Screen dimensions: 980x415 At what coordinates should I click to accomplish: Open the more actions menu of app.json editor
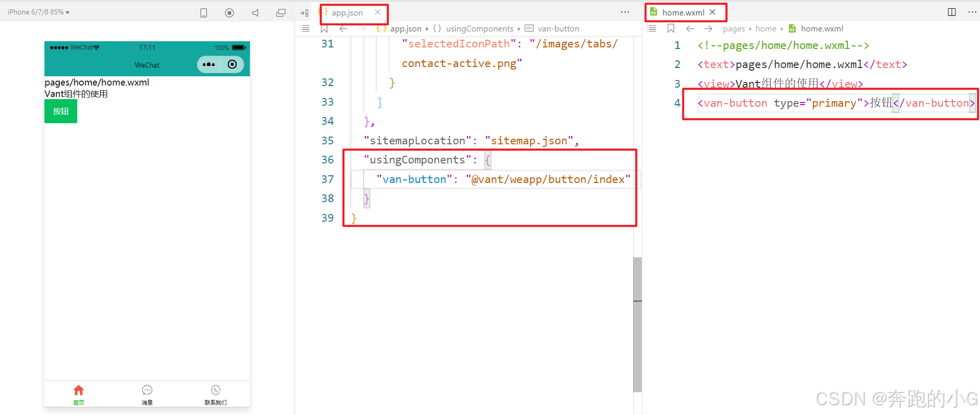[625, 12]
